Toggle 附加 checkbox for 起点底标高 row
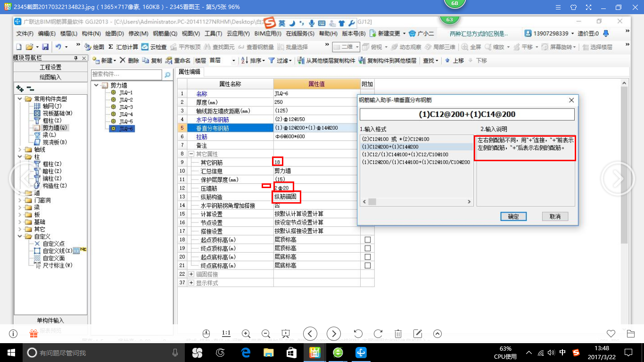The image size is (644, 362). tap(368, 257)
